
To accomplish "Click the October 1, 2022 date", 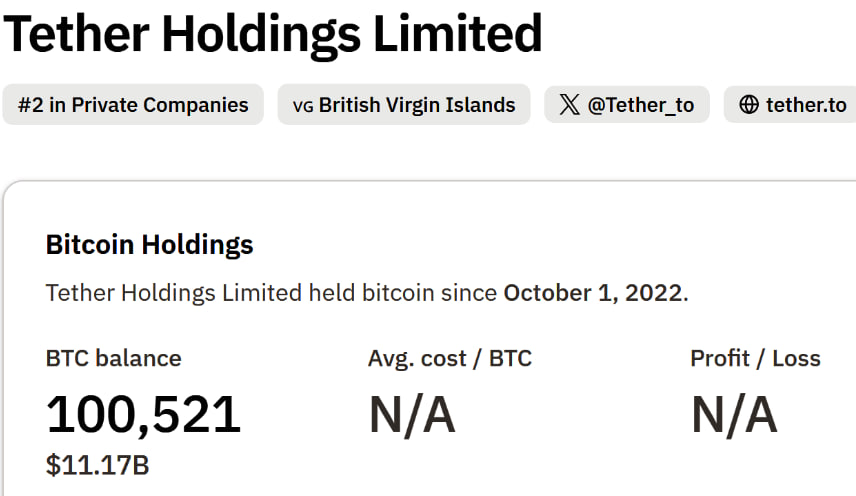I will tap(592, 293).
